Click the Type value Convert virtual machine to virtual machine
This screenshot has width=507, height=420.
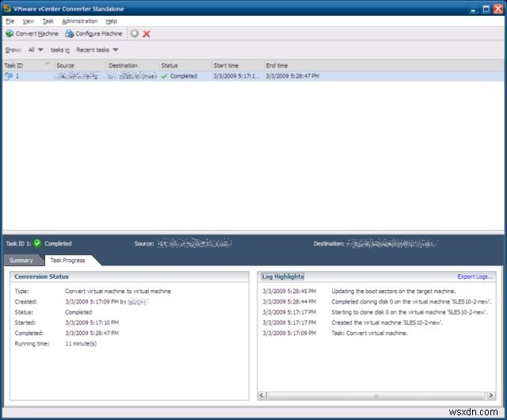[118, 291]
